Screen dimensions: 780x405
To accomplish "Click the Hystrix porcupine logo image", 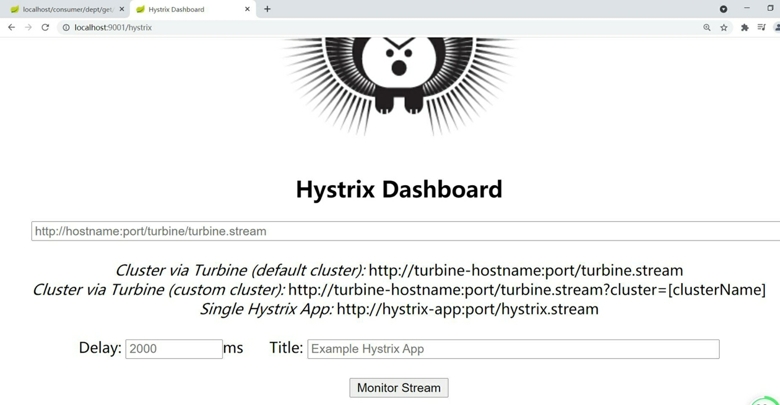I will coord(399,86).
